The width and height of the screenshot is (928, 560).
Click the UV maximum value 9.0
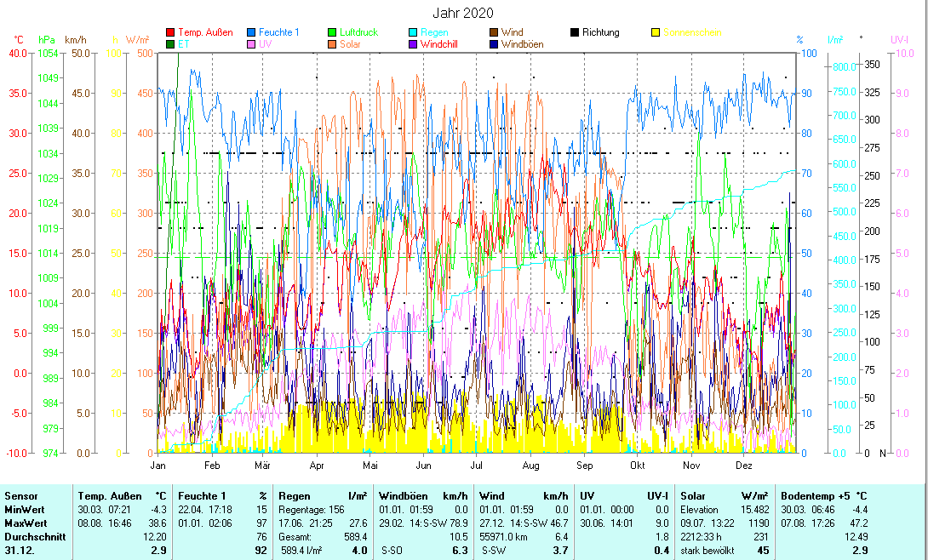tap(662, 523)
